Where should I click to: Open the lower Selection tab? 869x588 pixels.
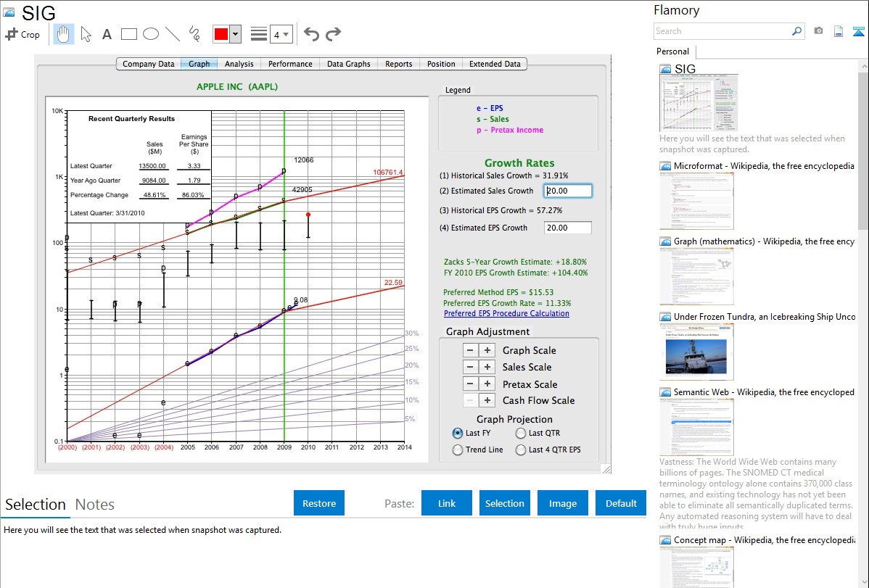click(x=36, y=505)
